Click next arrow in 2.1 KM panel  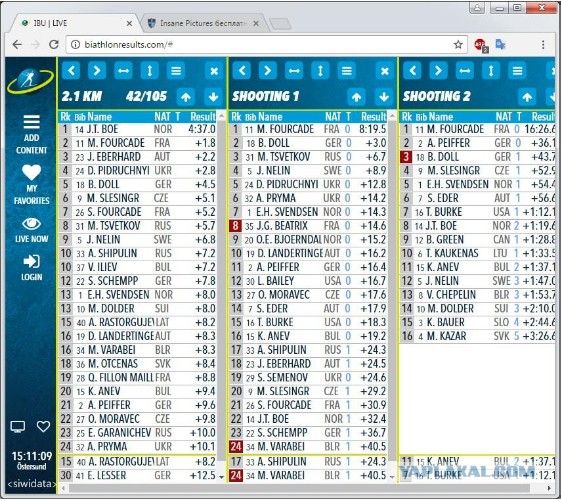[97, 70]
